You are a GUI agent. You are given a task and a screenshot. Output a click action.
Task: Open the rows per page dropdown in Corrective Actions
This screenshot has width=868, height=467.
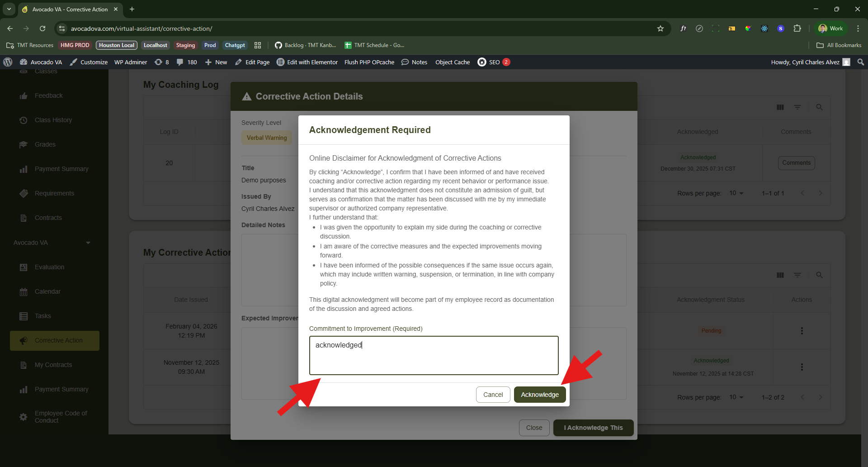[736, 397]
